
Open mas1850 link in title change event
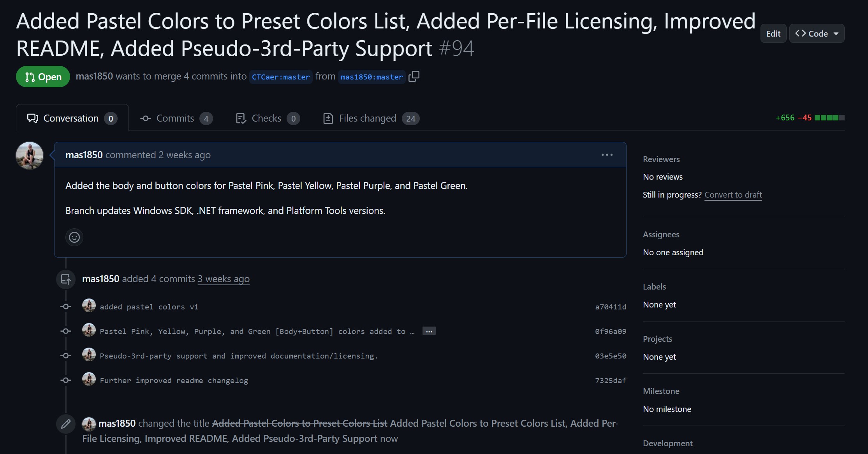point(117,423)
